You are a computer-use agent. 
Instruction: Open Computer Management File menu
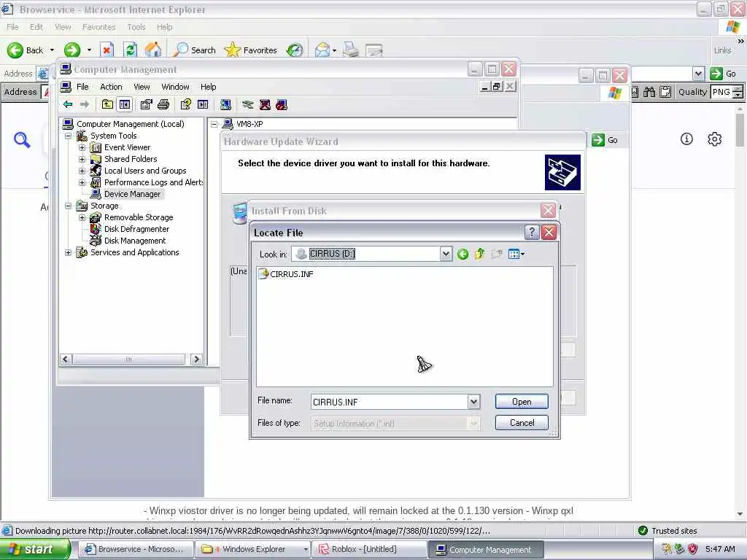pyautogui.click(x=82, y=87)
